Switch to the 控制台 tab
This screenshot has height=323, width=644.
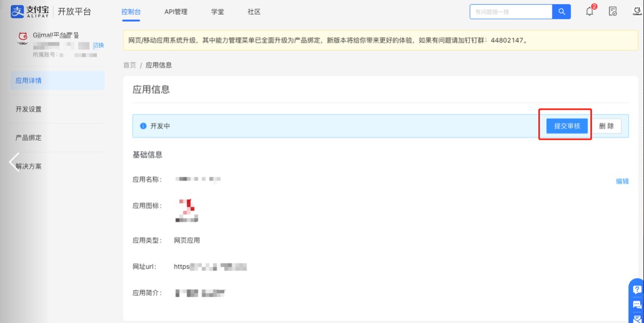[131, 11]
